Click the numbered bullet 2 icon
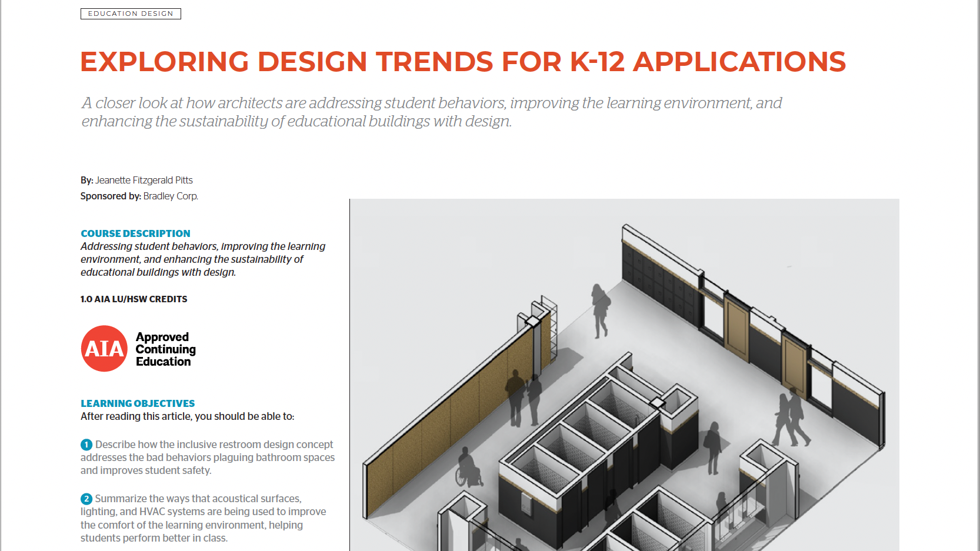The width and height of the screenshot is (980, 551). (x=86, y=499)
